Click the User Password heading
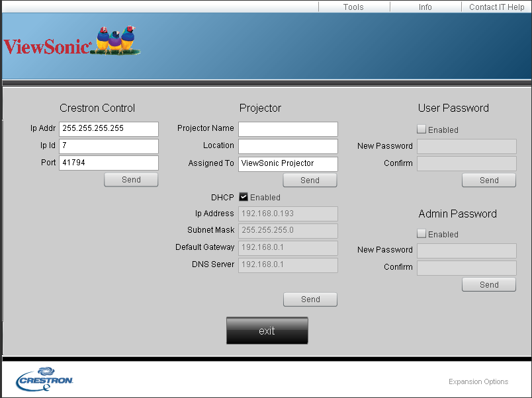Image resolution: width=532 pixels, height=398 pixels. [453, 108]
